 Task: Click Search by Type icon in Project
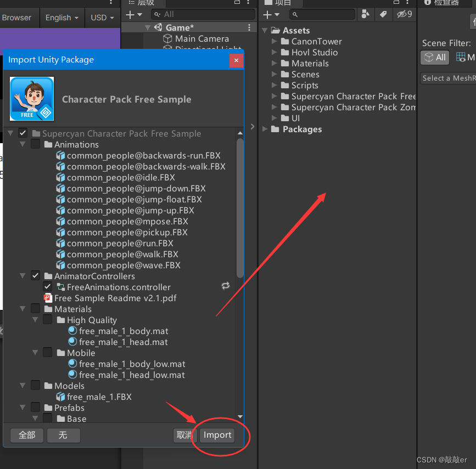click(x=366, y=14)
